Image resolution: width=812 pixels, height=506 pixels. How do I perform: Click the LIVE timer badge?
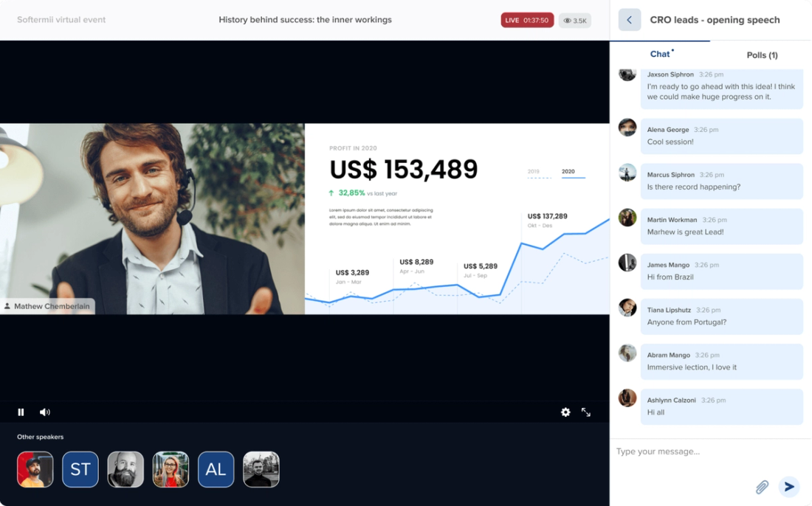click(x=527, y=20)
